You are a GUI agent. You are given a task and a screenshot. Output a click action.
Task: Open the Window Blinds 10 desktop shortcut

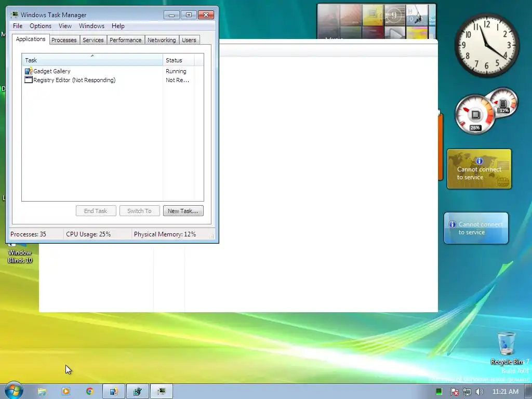[20, 253]
